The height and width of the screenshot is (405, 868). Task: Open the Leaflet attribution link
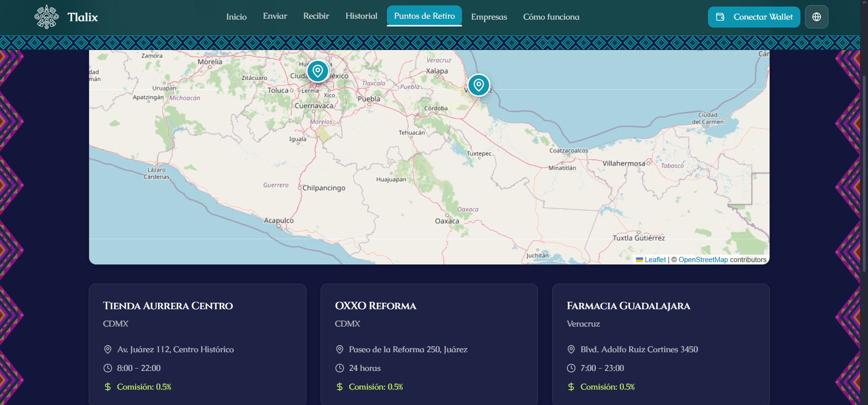coord(655,260)
